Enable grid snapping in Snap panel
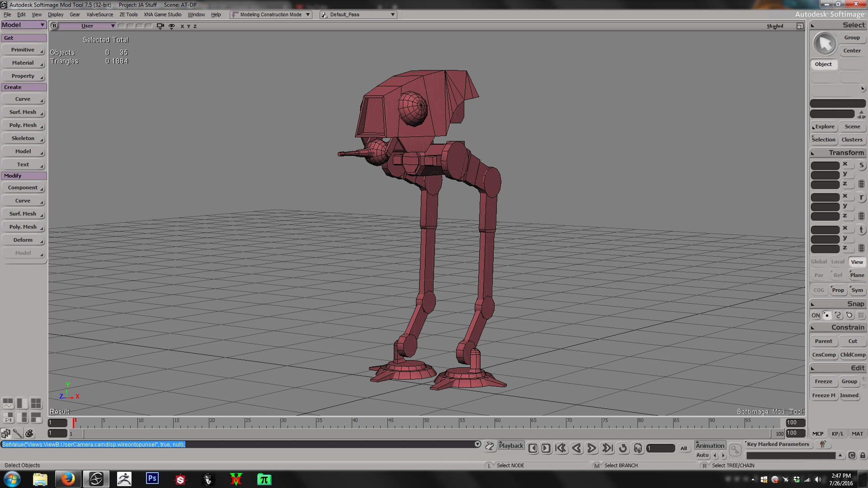This screenshot has width=868, height=488. (861, 315)
